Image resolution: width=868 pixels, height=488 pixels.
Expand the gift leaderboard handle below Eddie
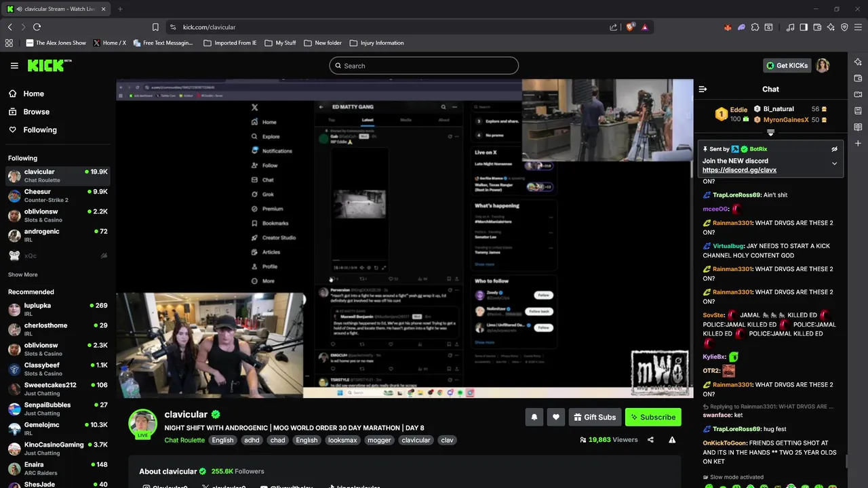point(770,133)
